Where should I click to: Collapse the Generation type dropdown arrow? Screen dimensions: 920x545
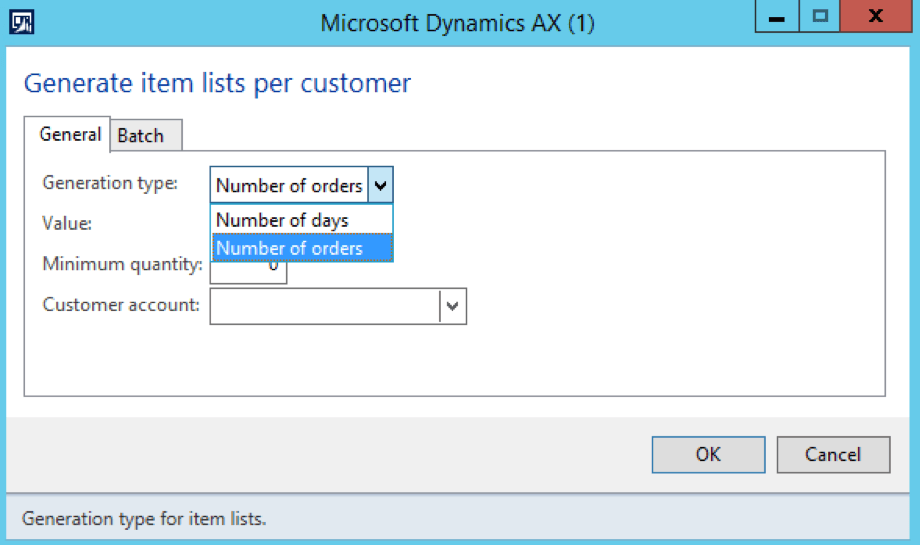click(x=381, y=185)
